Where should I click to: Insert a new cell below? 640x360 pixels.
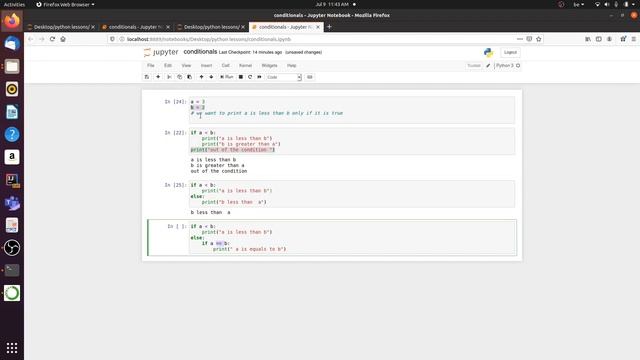tap(158, 77)
